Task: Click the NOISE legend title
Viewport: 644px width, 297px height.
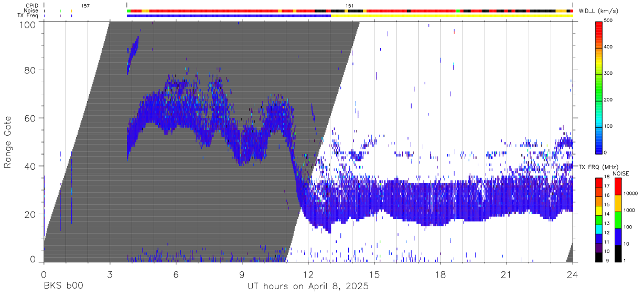Action: point(620,173)
